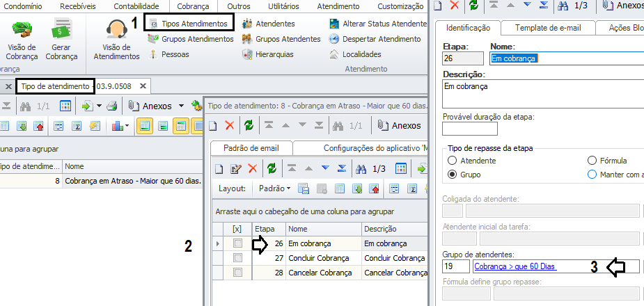Click the Etapa column header in grid

(x=269, y=229)
